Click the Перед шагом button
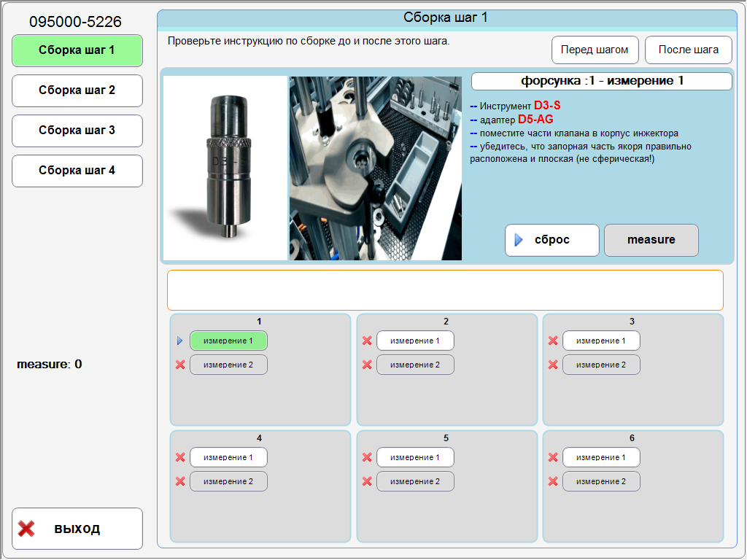 click(x=595, y=50)
